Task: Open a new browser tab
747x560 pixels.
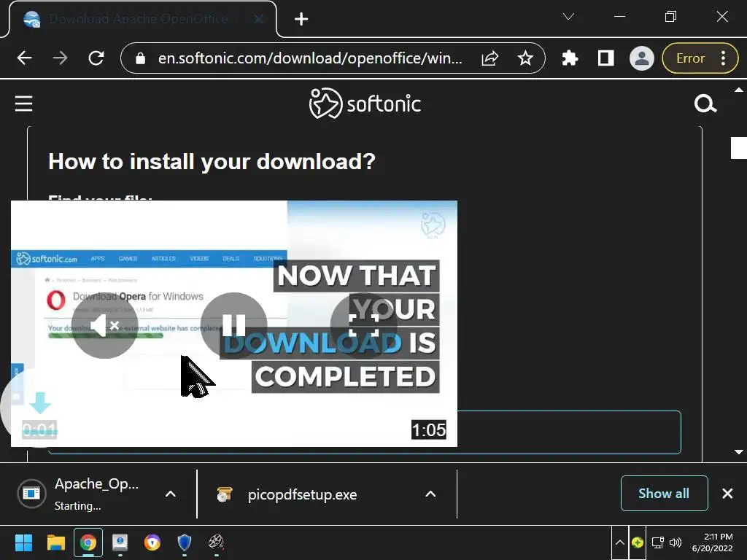Action: (301, 19)
